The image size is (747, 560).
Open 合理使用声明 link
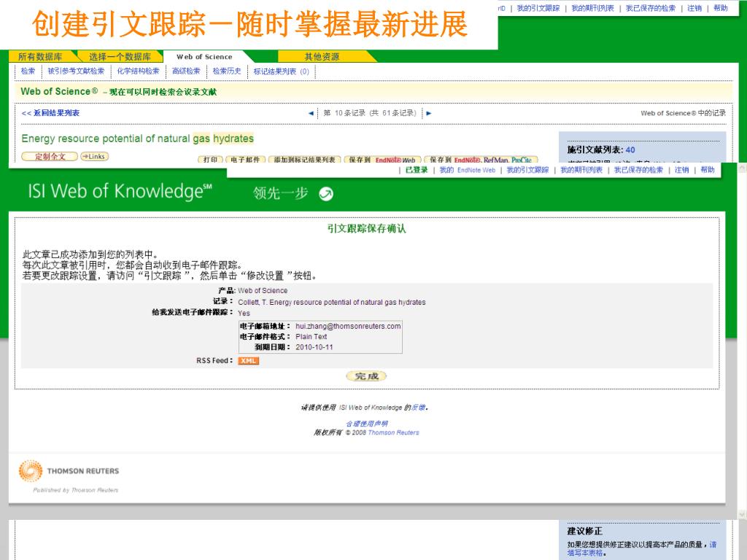[366, 424]
